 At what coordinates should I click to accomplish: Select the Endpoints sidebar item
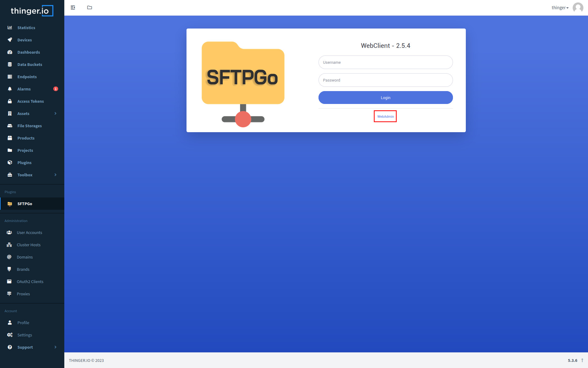click(32, 76)
